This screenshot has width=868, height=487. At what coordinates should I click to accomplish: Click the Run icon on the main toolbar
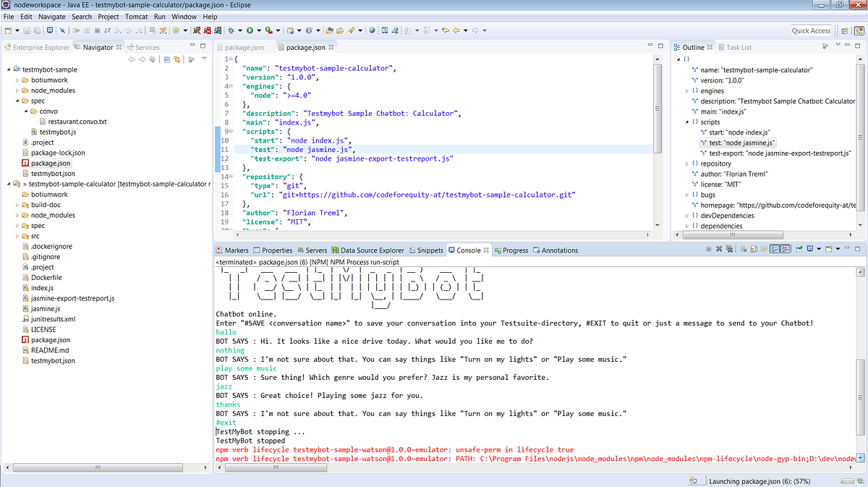click(251, 30)
